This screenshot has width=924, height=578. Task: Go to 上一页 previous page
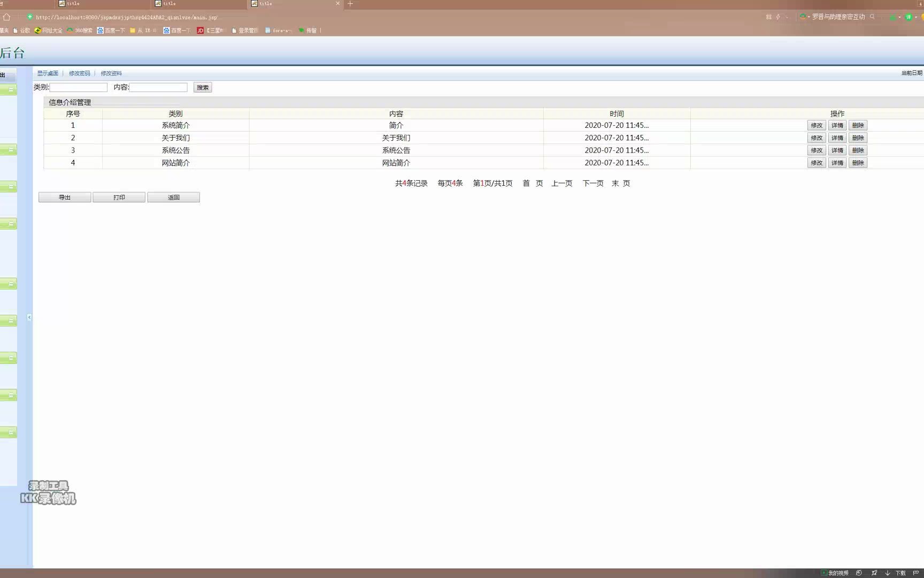pyautogui.click(x=562, y=183)
